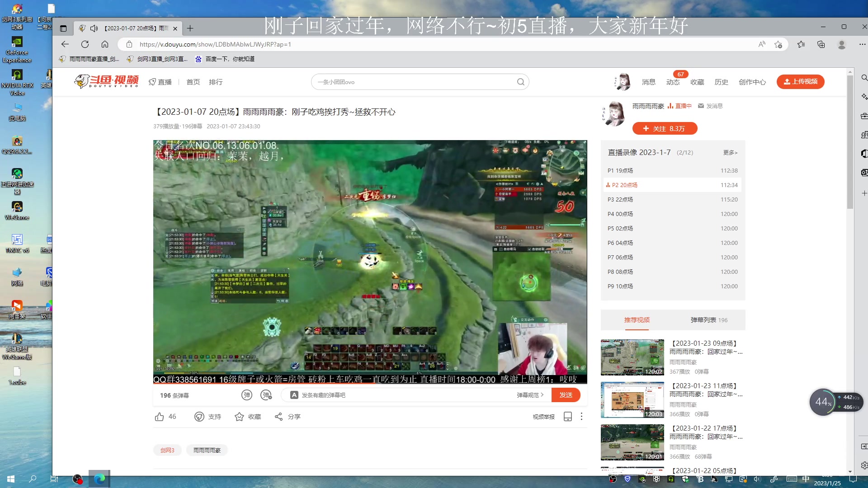Image resolution: width=868 pixels, height=488 pixels.
Task: Expand the 弹幕规范 rules
Action: coord(530,395)
